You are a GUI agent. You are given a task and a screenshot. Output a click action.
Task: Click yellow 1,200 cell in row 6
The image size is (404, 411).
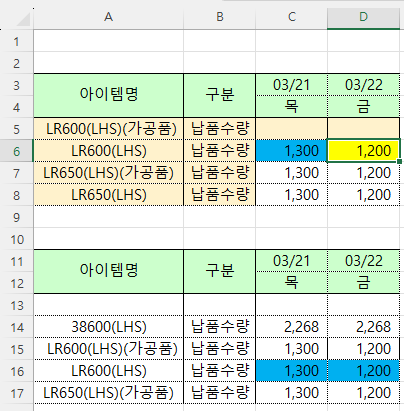[364, 151]
